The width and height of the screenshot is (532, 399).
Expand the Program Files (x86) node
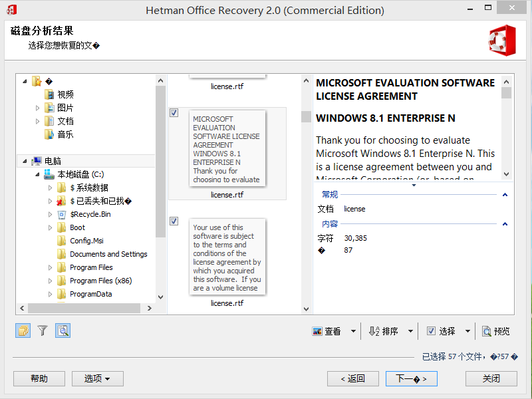point(51,281)
